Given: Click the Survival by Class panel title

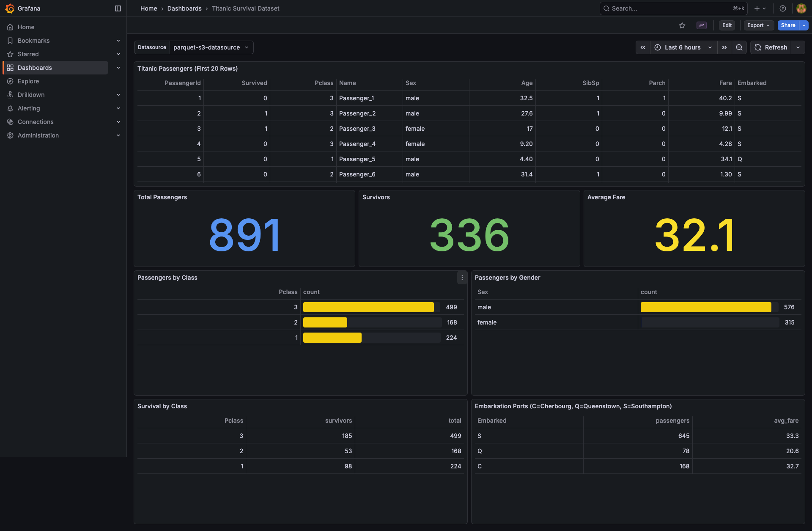Looking at the screenshot, I should coord(162,406).
